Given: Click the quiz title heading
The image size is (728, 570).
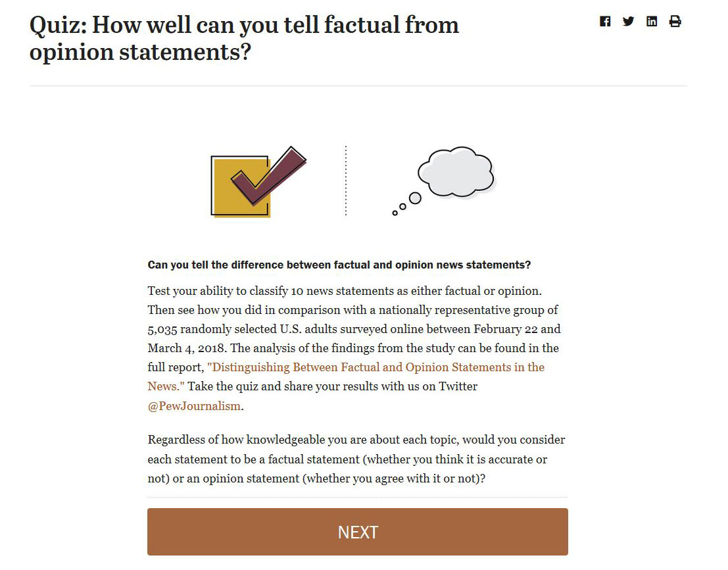Looking at the screenshot, I should click(244, 38).
